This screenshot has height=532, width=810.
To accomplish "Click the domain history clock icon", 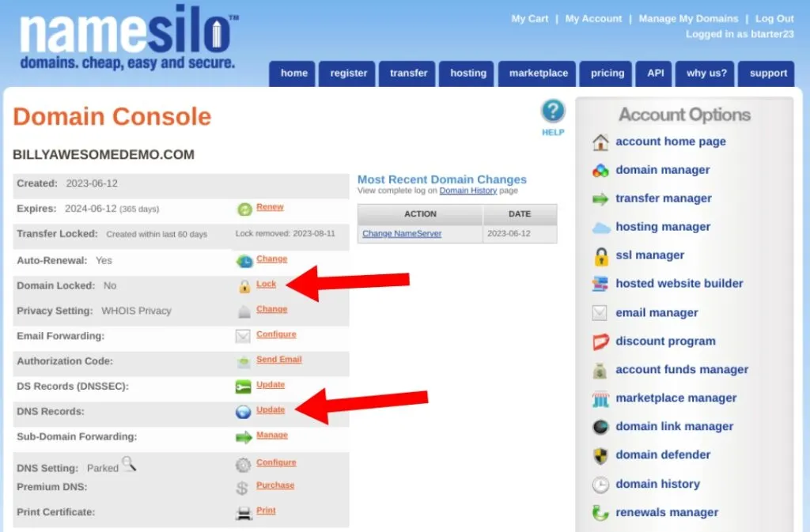I will point(599,484).
